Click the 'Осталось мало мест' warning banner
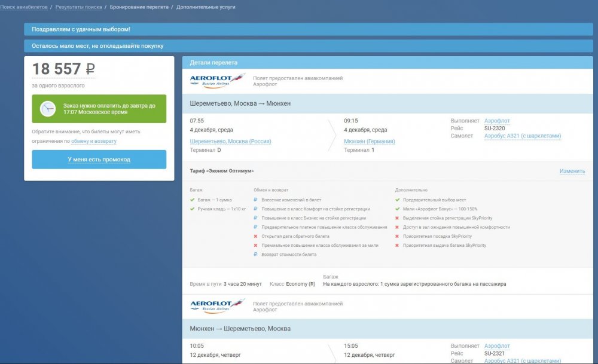The height and width of the screenshot is (364, 598). click(309, 46)
